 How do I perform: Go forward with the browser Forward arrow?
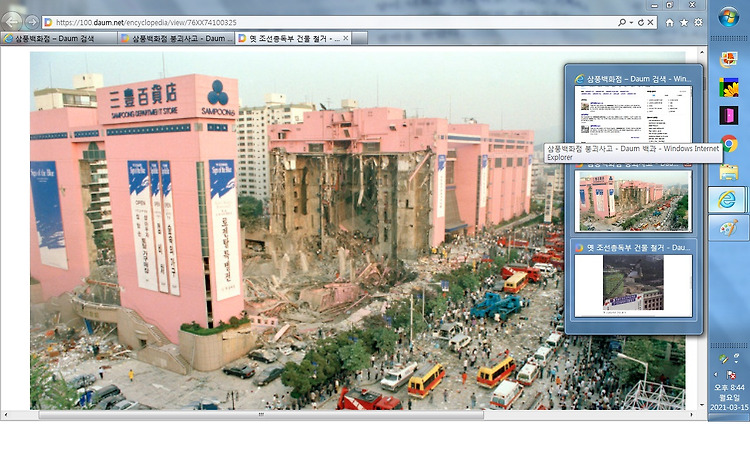click(32, 22)
